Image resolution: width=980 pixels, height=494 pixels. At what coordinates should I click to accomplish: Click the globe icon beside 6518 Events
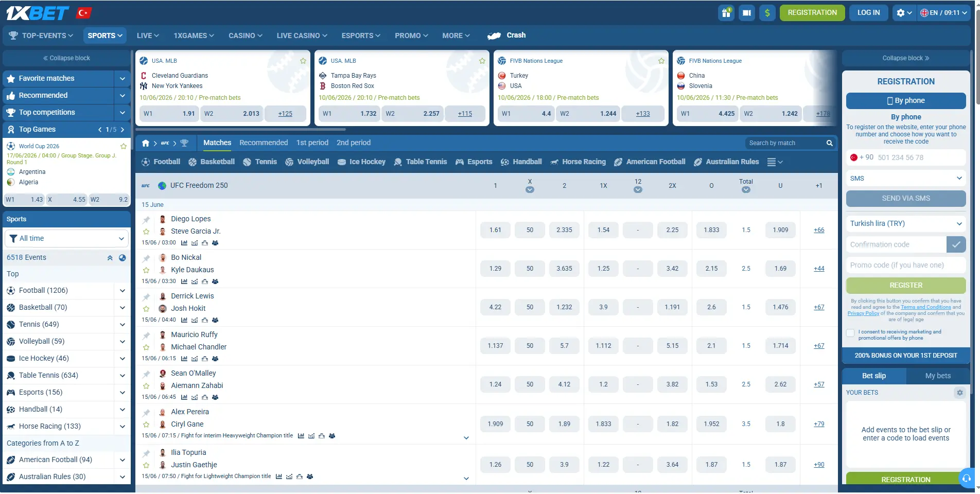[x=122, y=258]
